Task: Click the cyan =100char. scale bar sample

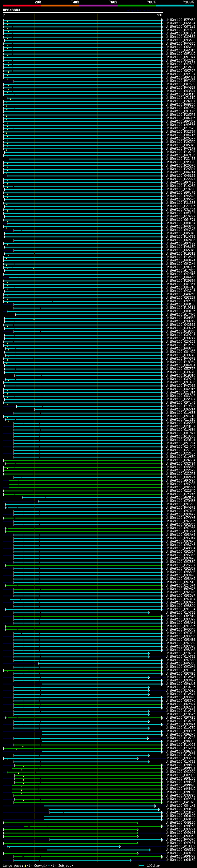Action: coord(141,866)
